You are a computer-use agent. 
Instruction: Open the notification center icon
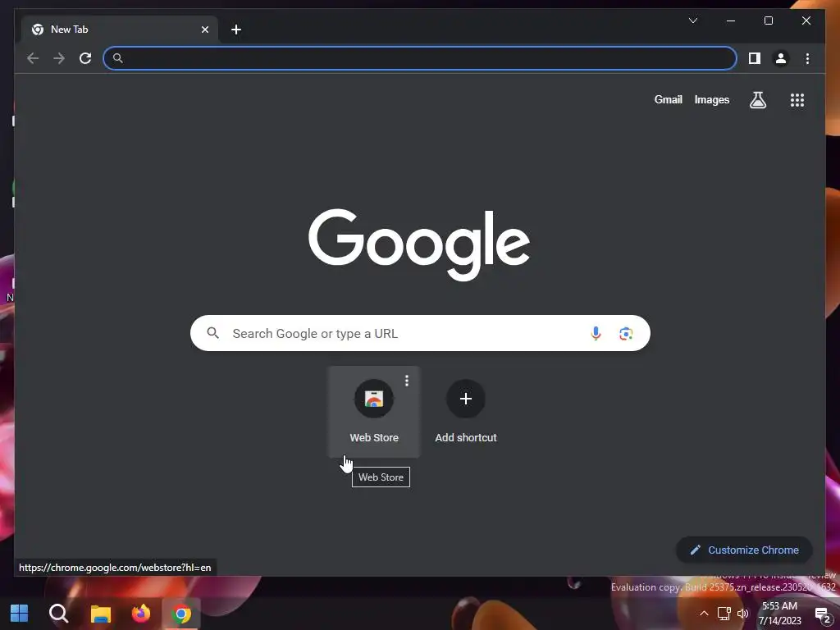coord(822,614)
